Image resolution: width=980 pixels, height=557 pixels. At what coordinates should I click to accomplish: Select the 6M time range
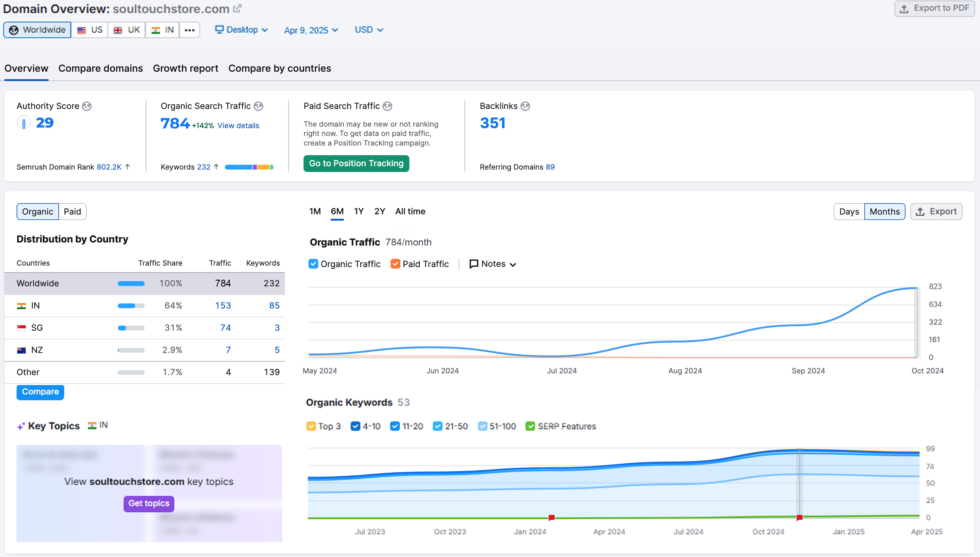(x=337, y=212)
